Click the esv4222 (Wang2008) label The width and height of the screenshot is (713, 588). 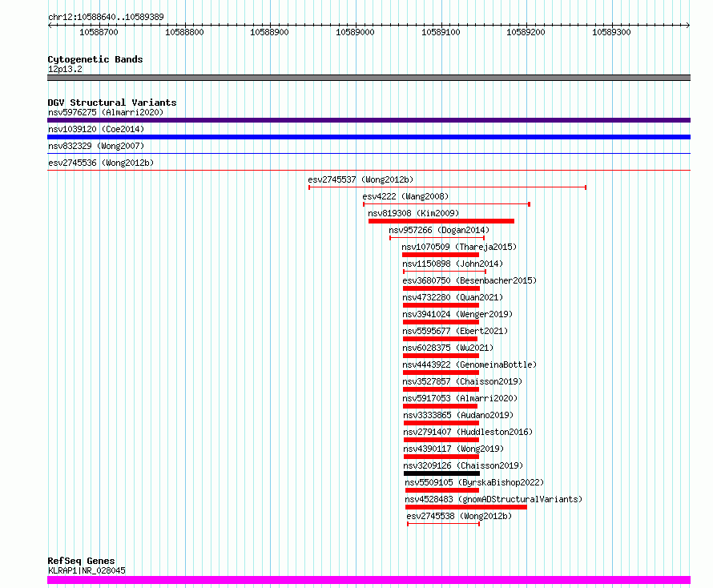[x=405, y=196]
